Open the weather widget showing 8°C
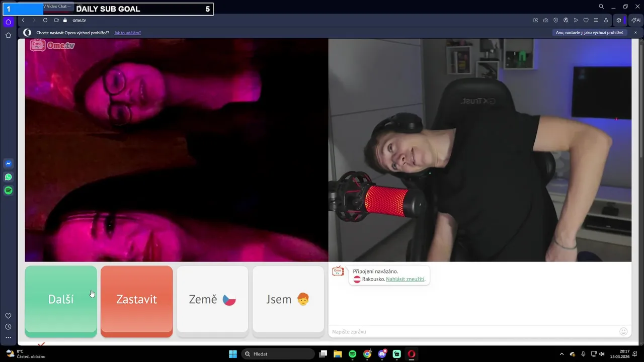This screenshot has height=362, width=644. [25, 354]
